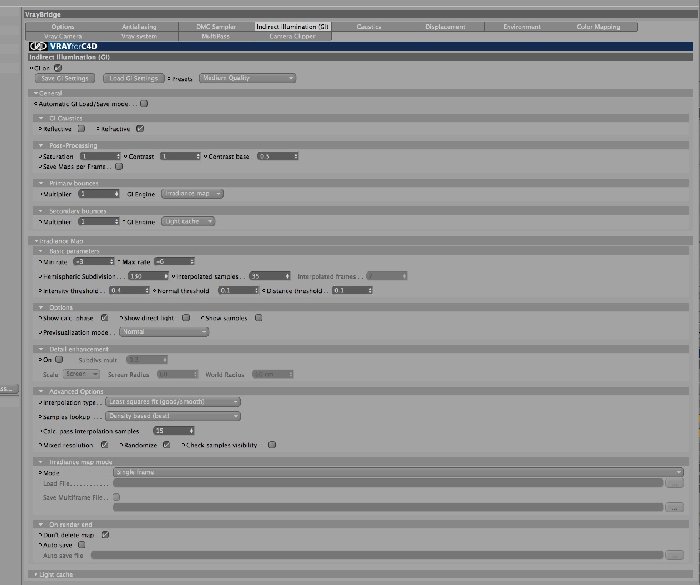Click the Secondary bounces Multiplier field

coord(99,221)
